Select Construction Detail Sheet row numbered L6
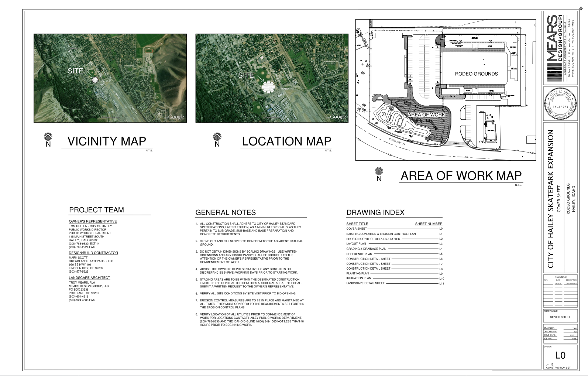The image size is (588, 376). click(x=394, y=259)
